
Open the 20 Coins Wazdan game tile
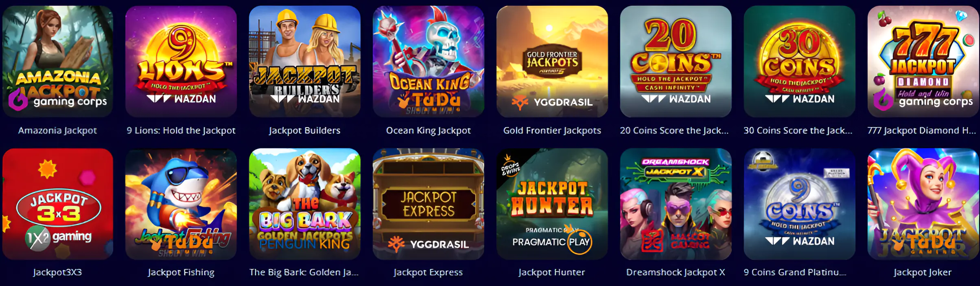click(676, 62)
